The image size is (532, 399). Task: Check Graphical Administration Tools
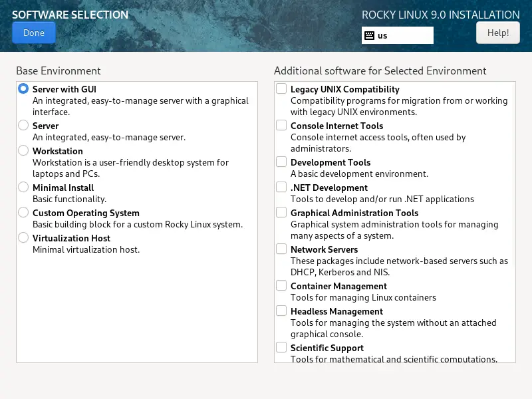click(281, 212)
